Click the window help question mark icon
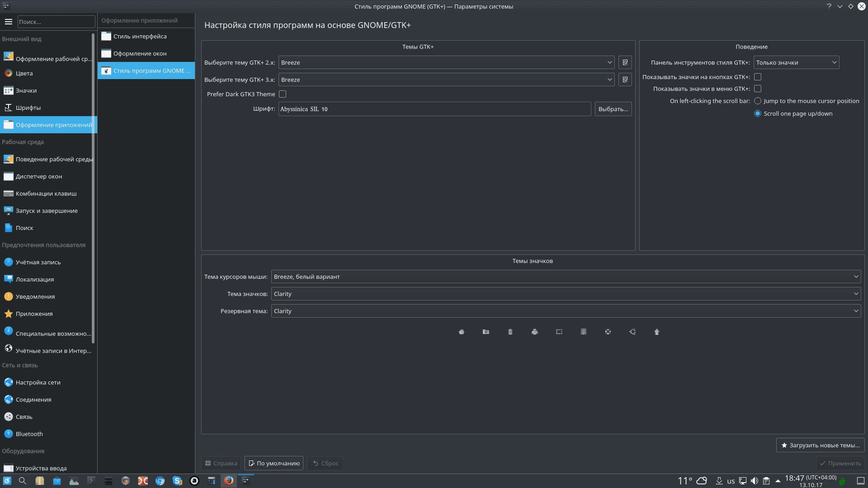Viewport: 868px width, 488px height. pyautogui.click(x=829, y=6)
